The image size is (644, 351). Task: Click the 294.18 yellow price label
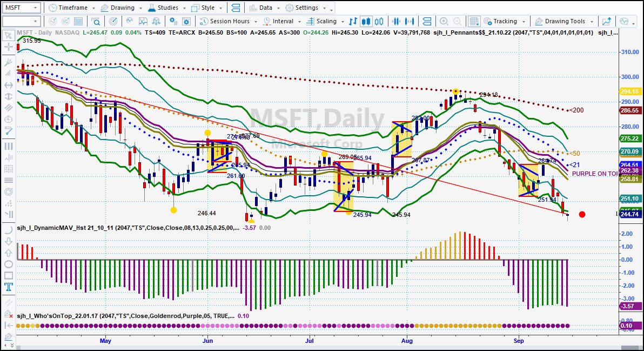[629, 91]
